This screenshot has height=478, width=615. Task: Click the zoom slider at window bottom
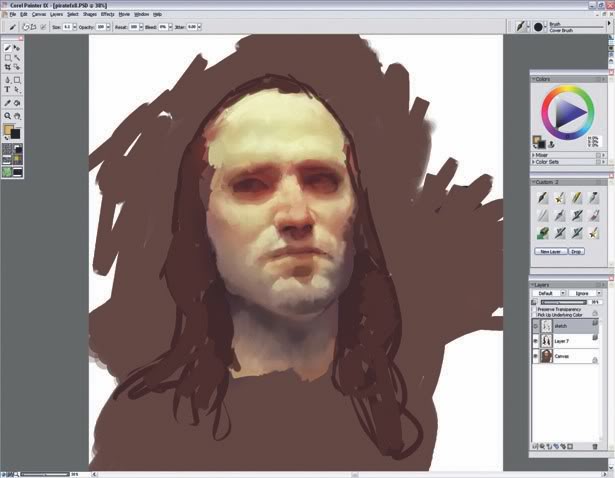click(x=45, y=474)
